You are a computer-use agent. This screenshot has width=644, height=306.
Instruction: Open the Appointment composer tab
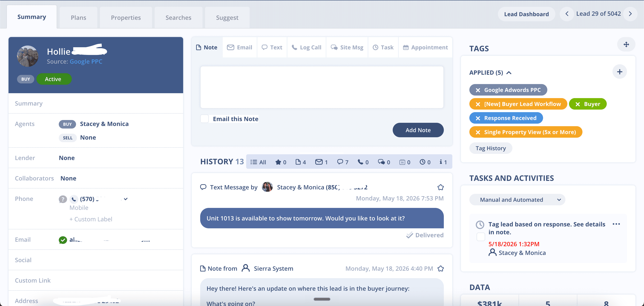(425, 47)
